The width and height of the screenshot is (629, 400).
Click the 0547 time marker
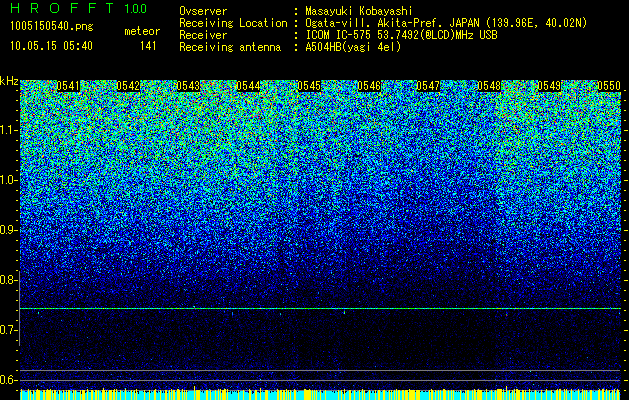click(428, 86)
